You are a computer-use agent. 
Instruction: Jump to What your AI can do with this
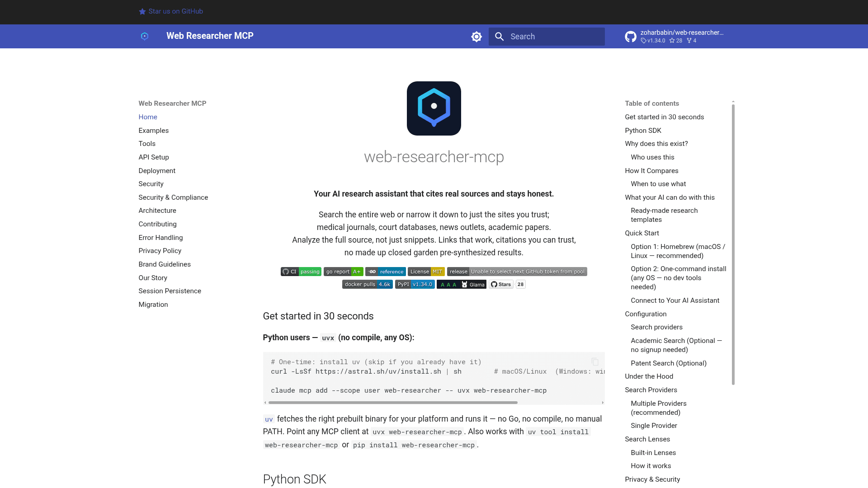click(670, 197)
